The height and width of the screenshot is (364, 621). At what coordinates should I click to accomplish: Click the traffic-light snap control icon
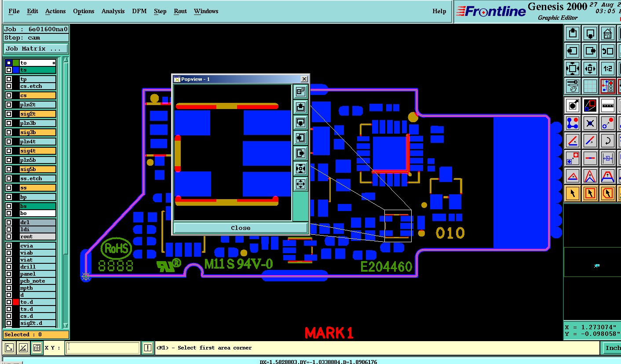click(607, 86)
